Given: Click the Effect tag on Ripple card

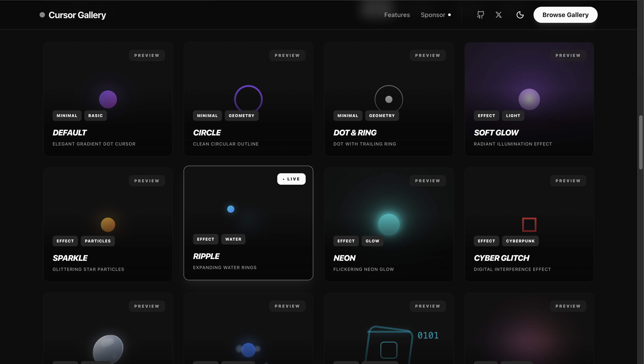Looking at the screenshot, I should click(205, 239).
